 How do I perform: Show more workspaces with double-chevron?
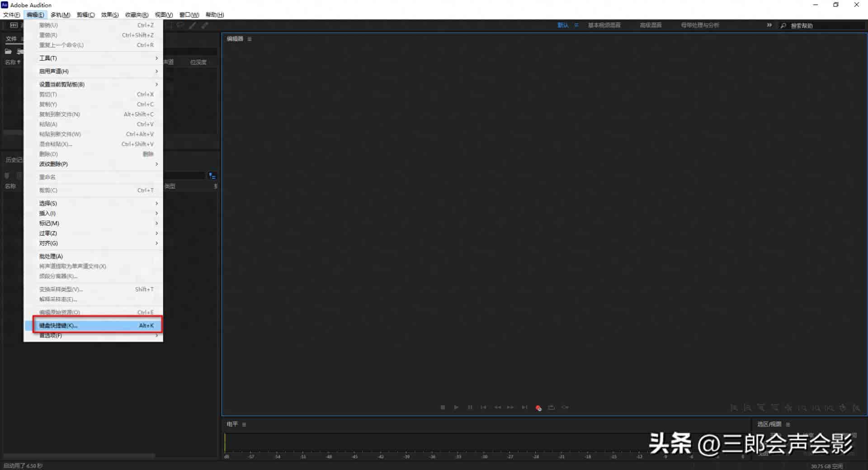(x=769, y=25)
